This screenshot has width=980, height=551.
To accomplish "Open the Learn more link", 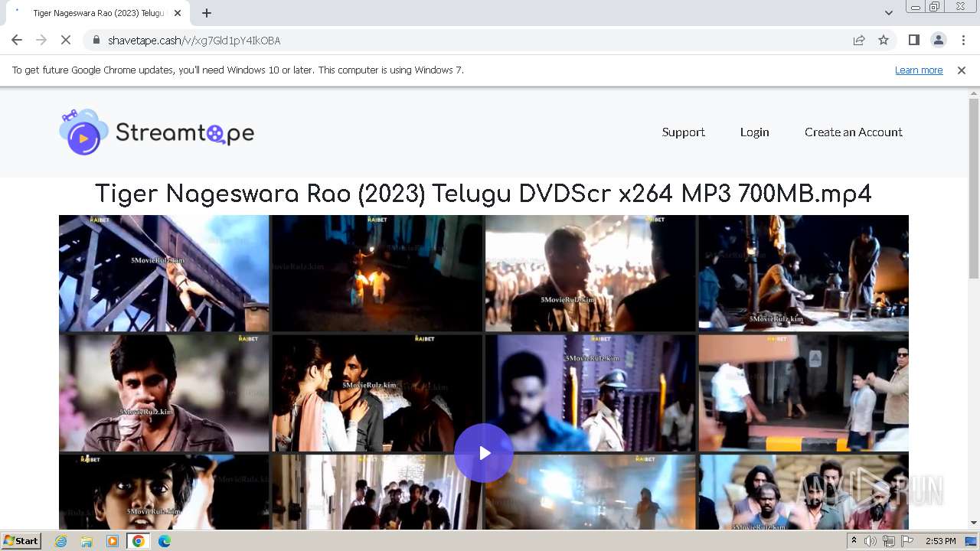I will tap(919, 70).
